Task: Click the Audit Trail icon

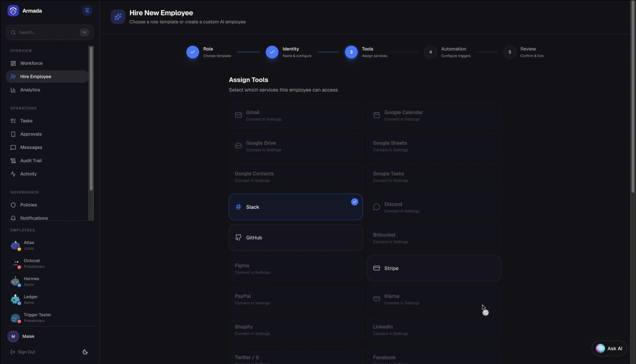Action: coord(13,161)
